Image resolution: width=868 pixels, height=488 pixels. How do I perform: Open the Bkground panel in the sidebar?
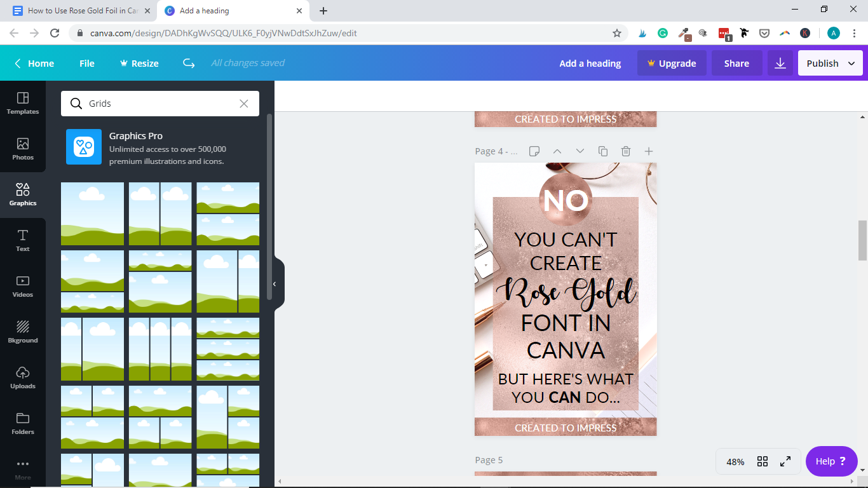[23, 332]
